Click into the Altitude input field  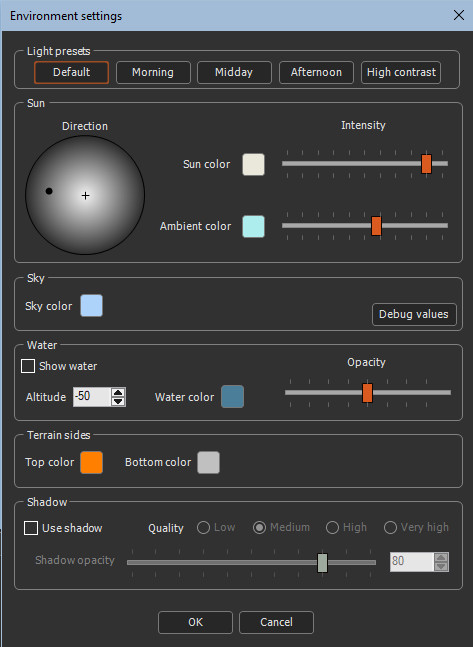coord(92,397)
